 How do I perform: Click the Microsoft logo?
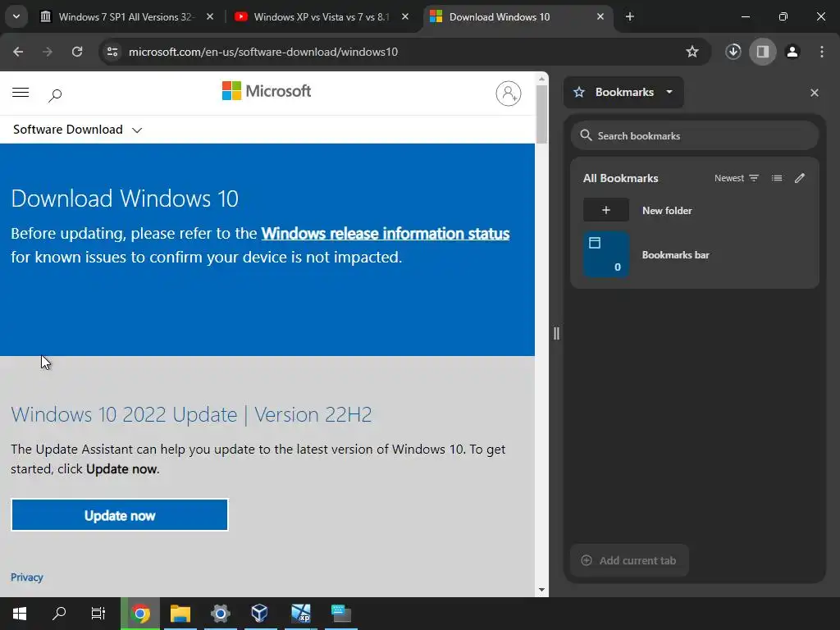pos(267,90)
